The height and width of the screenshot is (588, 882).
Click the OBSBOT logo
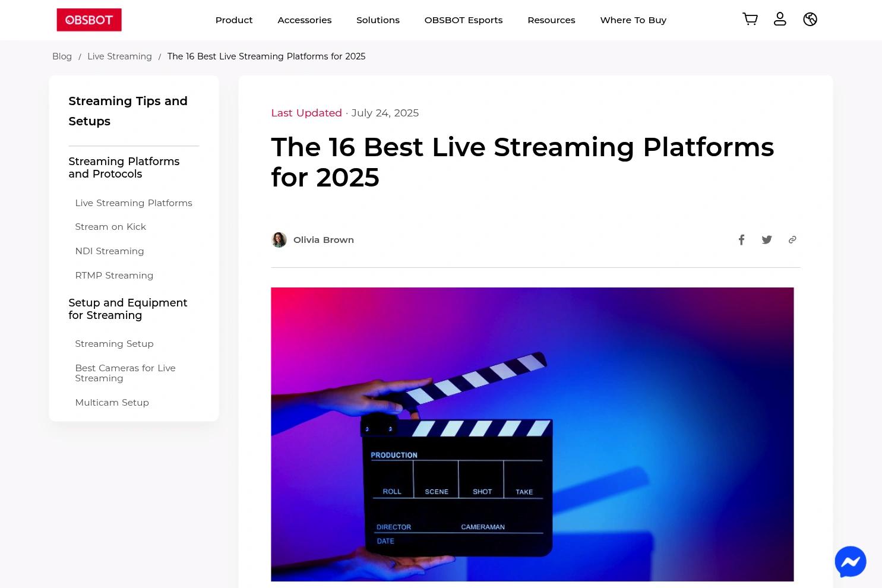[x=89, y=20]
